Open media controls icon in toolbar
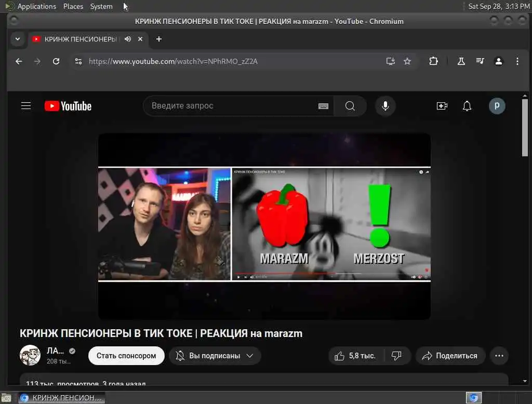The height and width of the screenshot is (404, 532). click(x=480, y=61)
